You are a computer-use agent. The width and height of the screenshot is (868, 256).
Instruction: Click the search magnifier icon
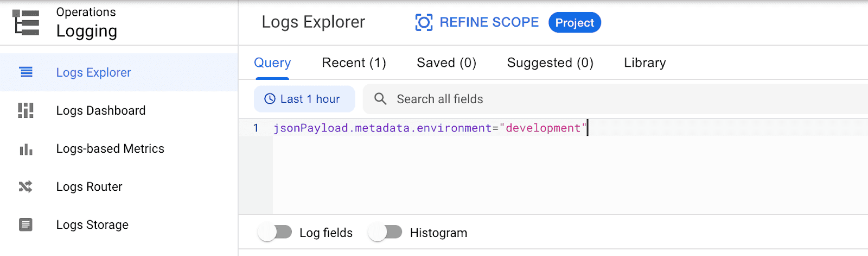(x=381, y=99)
